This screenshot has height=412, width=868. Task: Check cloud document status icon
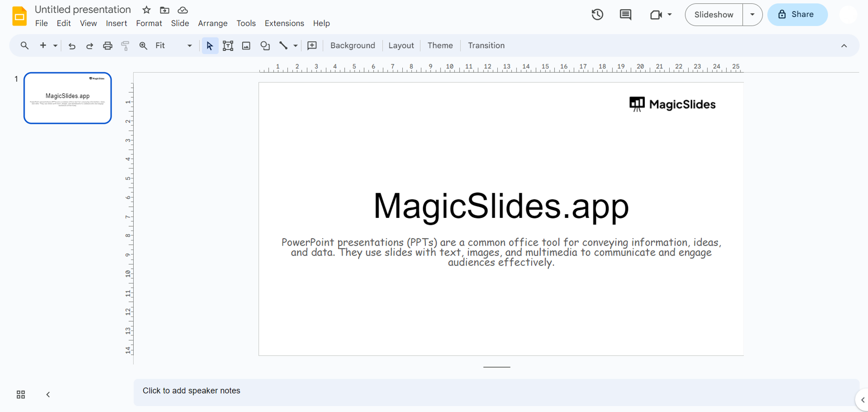(x=183, y=10)
